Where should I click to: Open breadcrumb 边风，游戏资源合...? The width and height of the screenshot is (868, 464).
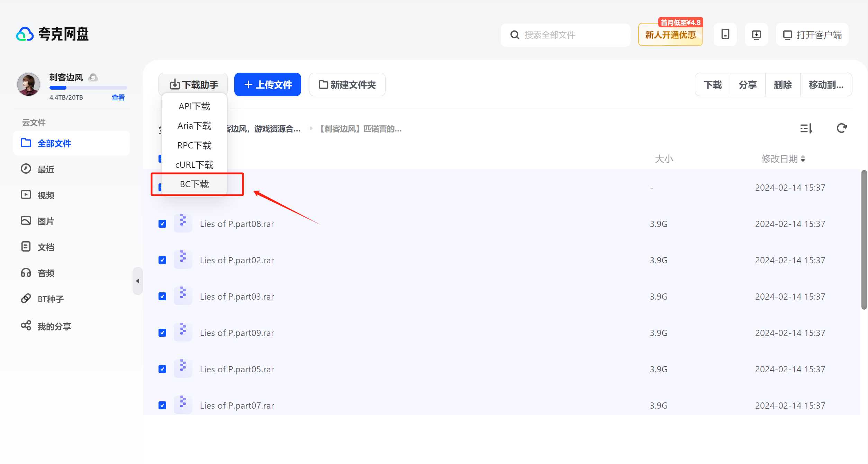pyautogui.click(x=264, y=129)
